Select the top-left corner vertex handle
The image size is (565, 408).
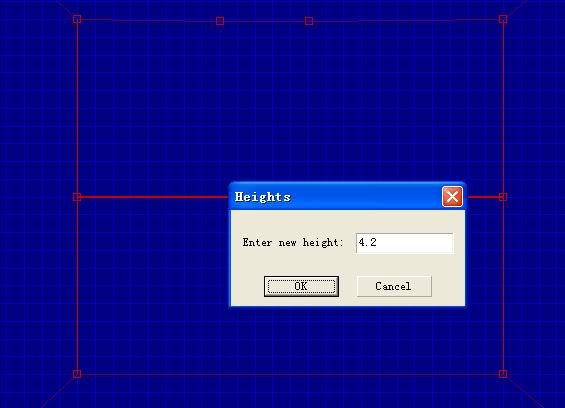pyautogui.click(x=77, y=19)
